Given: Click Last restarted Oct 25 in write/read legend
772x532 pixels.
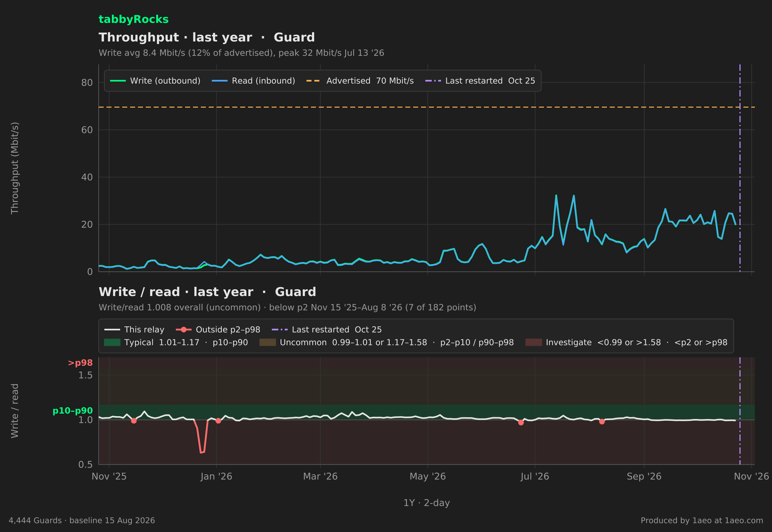Looking at the screenshot, I should click(327, 330).
